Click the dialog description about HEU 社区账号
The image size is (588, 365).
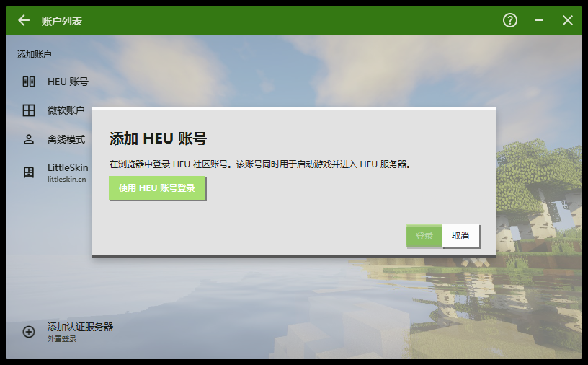coord(260,164)
